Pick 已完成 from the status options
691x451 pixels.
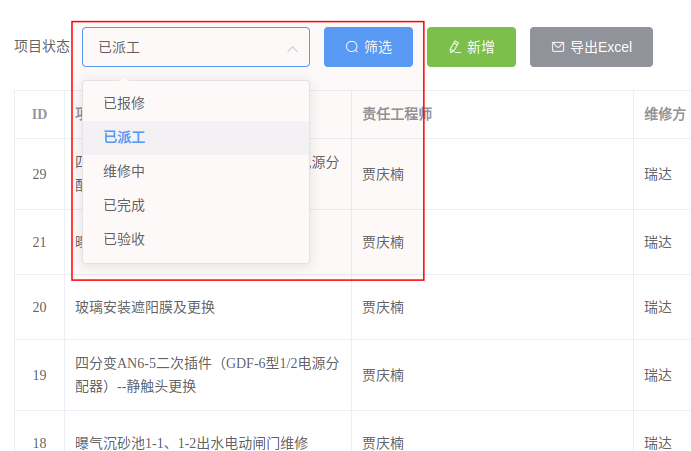[125, 205]
